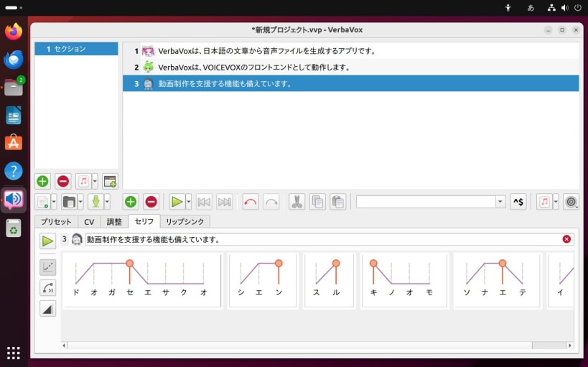Viewport: 588px width, 367px height.
Task: Click line 1 pink character avatar
Action: tap(148, 51)
